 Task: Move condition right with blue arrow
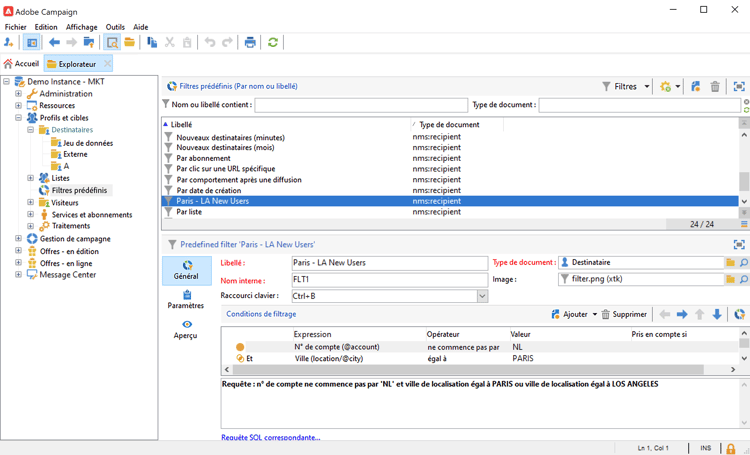(x=682, y=314)
